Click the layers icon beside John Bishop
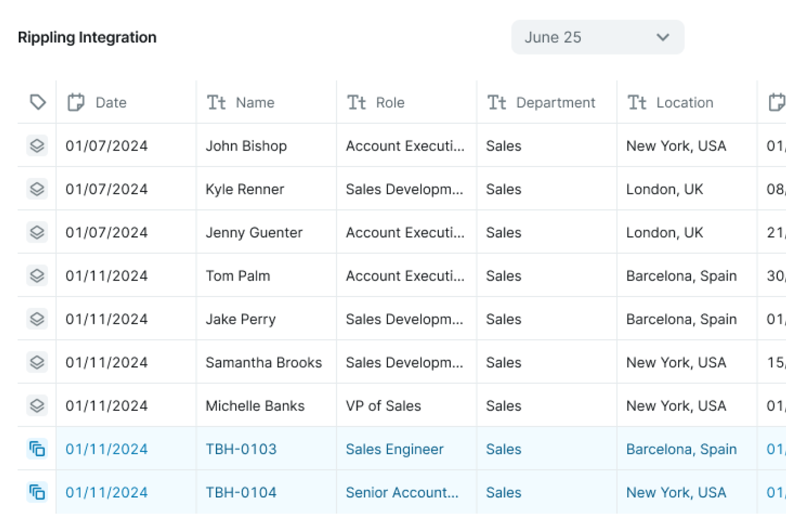This screenshot has width=786, height=532. (x=37, y=145)
